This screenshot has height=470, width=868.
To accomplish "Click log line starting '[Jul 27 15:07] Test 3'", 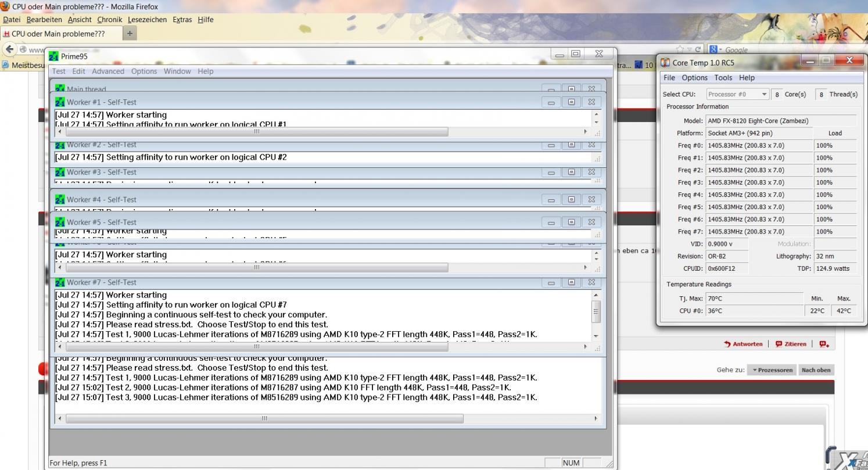I will [x=296, y=397].
